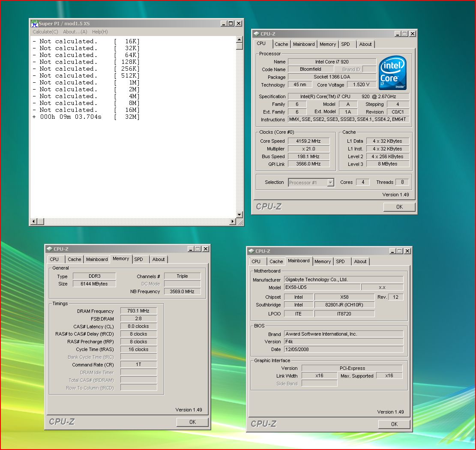Image resolution: width=476 pixels, height=450 pixels.
Task: Click the motherboard Model field EX58-UD5
Action: 322,287
